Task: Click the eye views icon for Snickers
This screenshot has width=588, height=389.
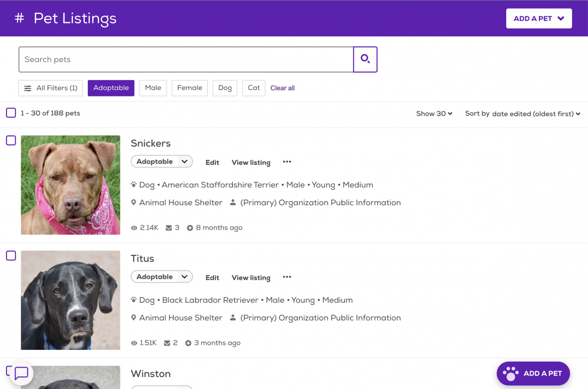Action: (x=134, y=228)
